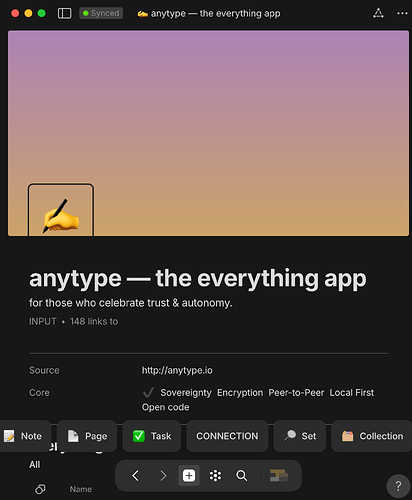The width and height of the screenshot is (412, 500).
Task: Open the graph relations icon
Action: 378,13
